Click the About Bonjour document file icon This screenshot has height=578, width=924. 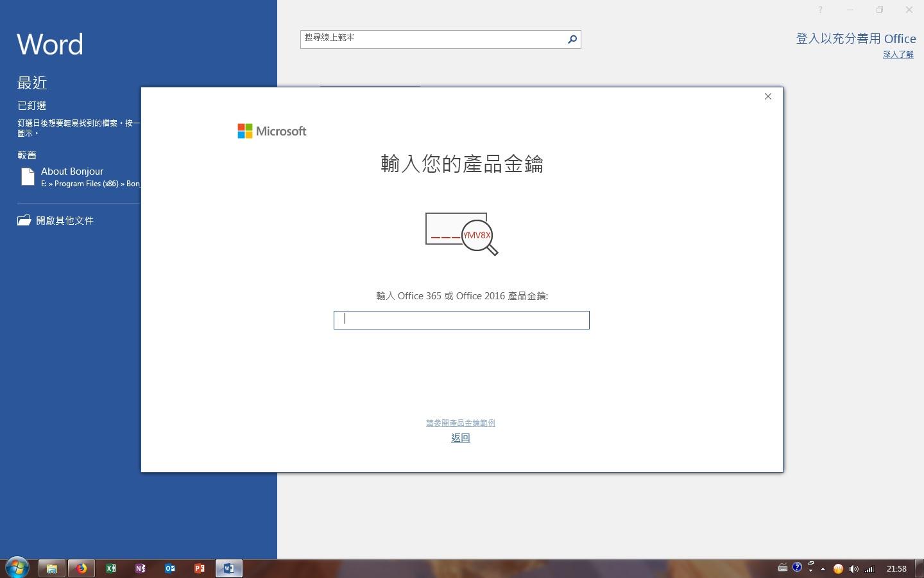(x=28, y=177)
